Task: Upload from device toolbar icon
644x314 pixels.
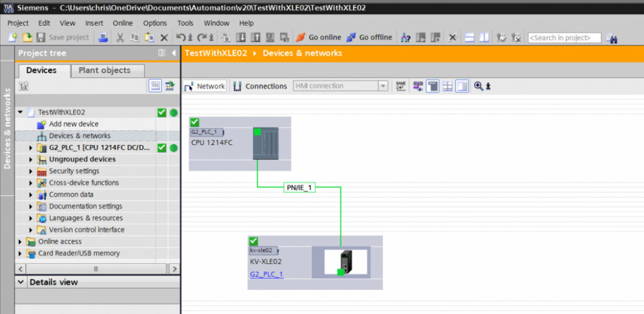Action: point(255,38)
